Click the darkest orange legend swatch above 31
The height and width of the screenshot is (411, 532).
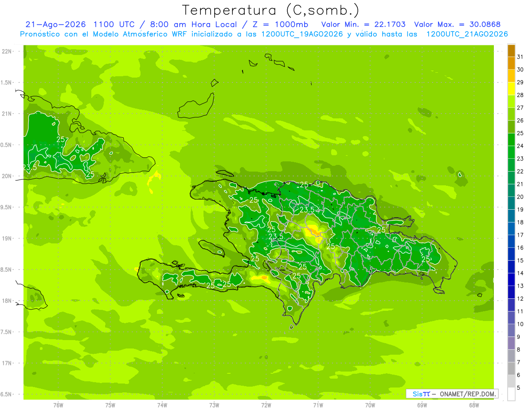point(511,51)
